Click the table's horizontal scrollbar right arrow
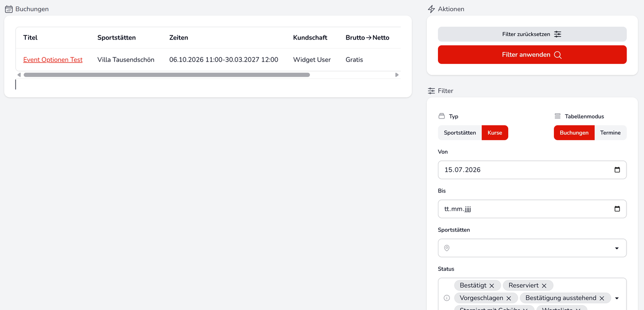Screen dimensions: 644x310 (x=397, y=75)
